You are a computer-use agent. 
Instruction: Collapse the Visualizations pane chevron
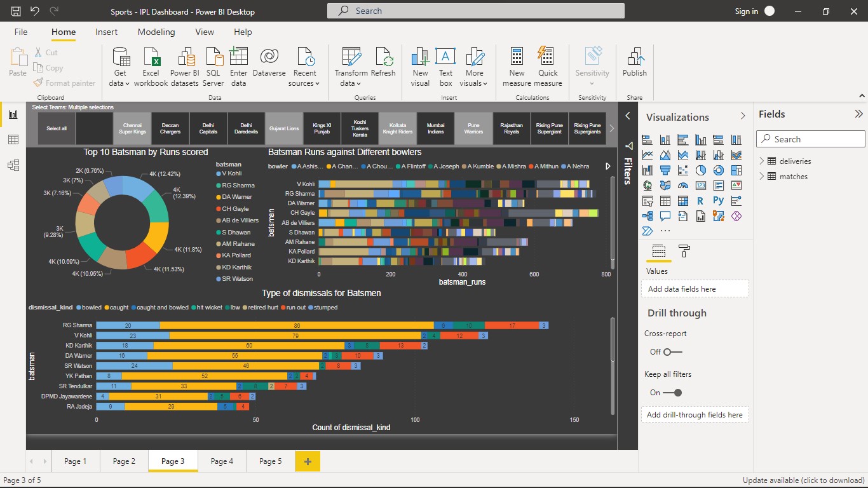pyautogui.click(x=742, y=116)
